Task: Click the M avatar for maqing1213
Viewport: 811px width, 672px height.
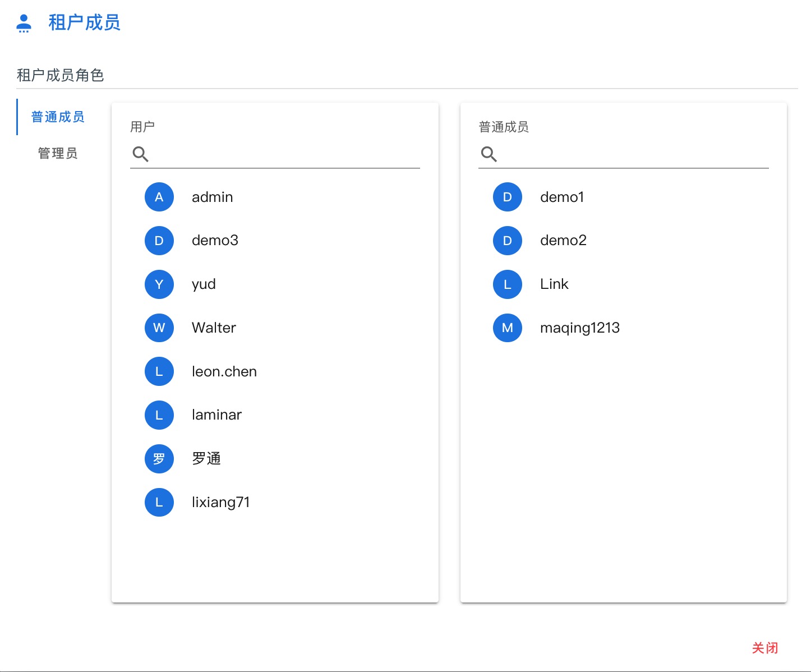Action: pyautogui.click(x=508, y=328)
